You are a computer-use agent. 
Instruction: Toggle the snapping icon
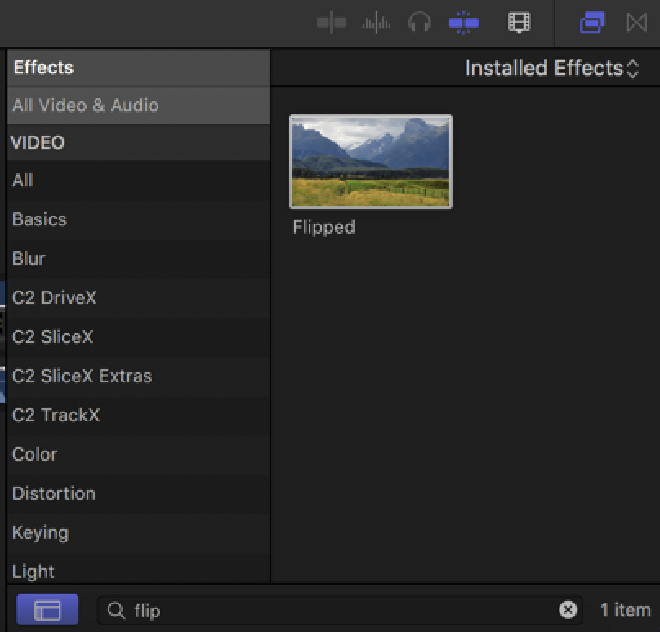tap(464, 22)
